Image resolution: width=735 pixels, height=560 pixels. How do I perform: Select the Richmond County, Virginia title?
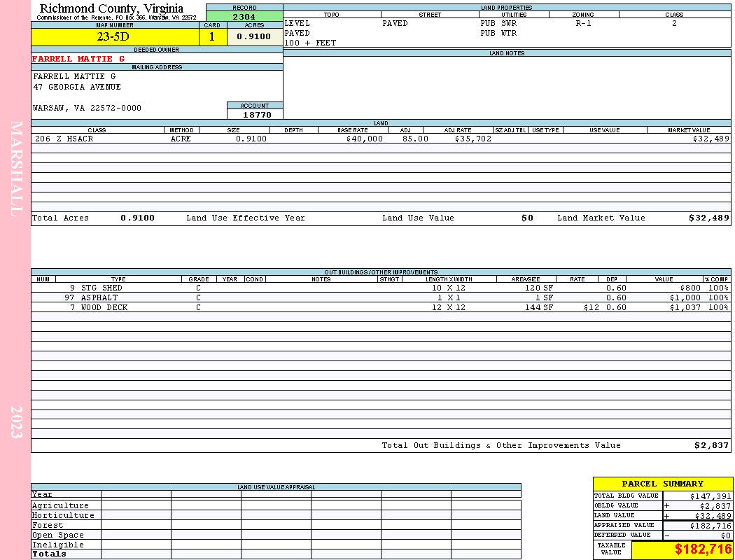111,8
